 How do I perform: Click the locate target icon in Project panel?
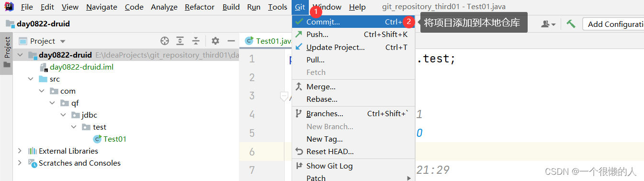[165, 41]
